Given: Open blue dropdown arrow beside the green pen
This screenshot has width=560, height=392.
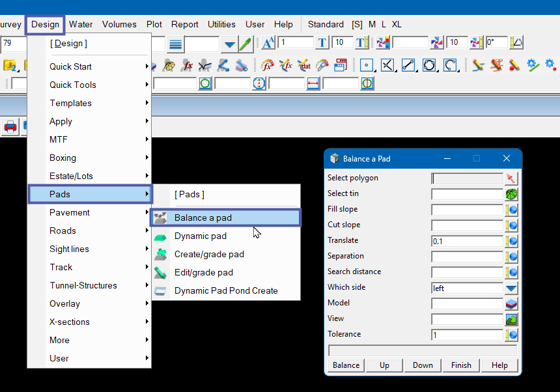Looking at the screenshot, I should tap(229, 44).
